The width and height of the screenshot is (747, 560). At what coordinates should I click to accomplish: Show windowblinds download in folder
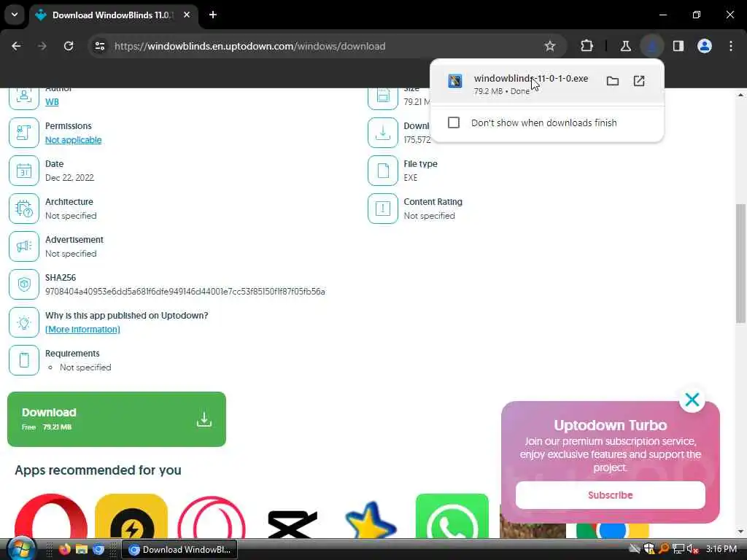(613, 81)
